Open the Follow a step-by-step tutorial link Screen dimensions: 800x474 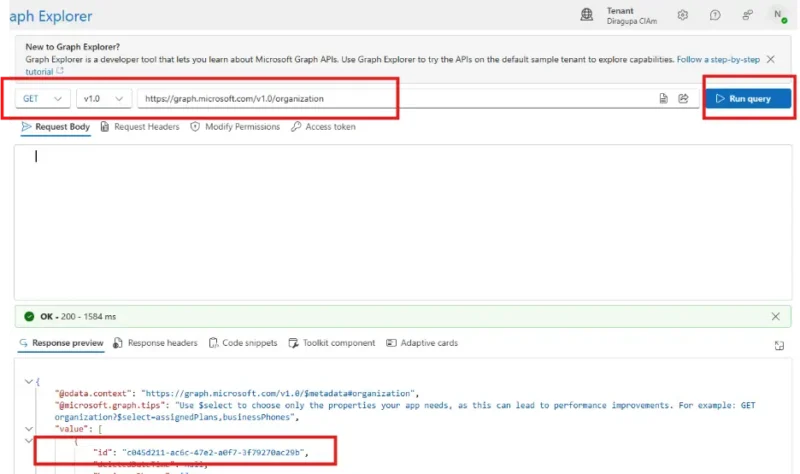[x=718, y=59]
